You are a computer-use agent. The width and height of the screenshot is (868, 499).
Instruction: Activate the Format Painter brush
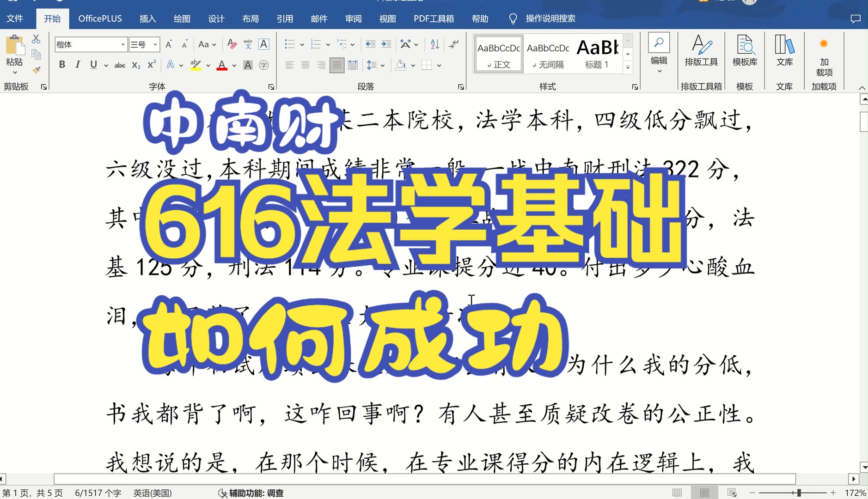coord(36,70)
